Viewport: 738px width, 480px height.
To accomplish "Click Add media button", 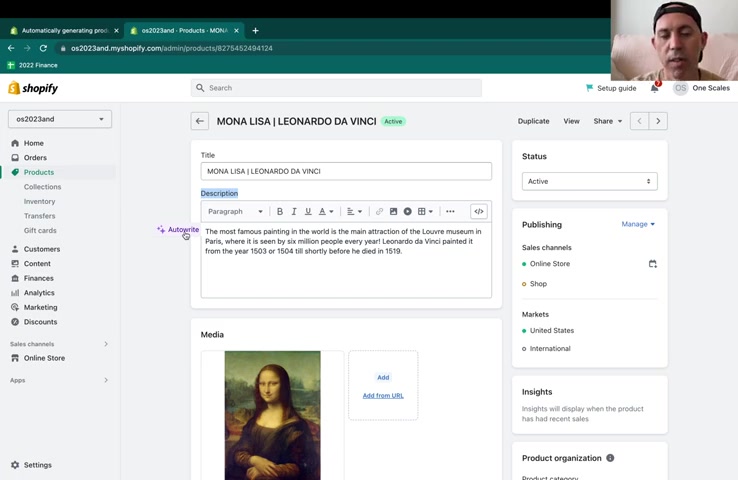I will [383, 377].
